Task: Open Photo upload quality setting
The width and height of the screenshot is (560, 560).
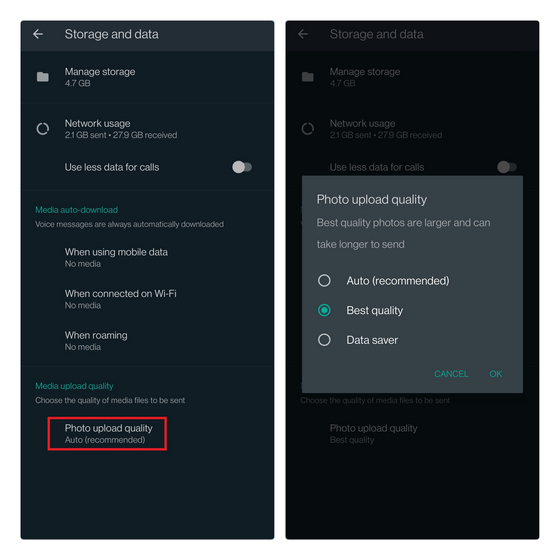Action: pyautogui.click(x=107, y=434)
